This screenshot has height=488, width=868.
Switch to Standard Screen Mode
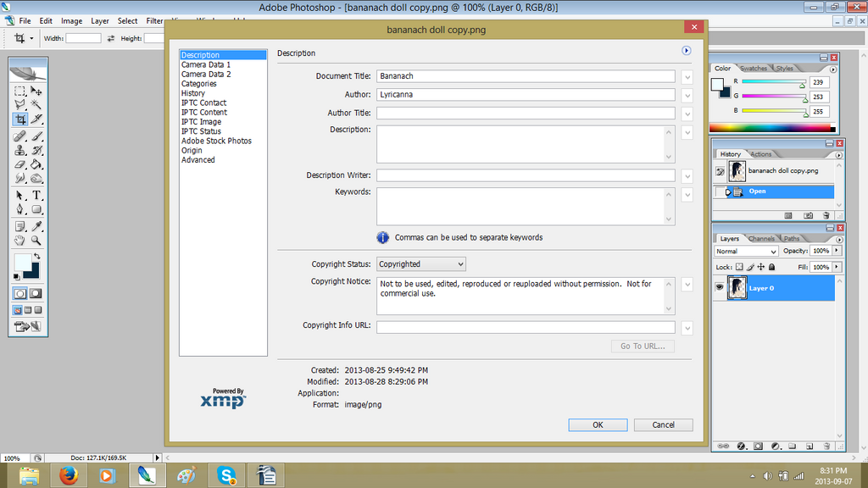(18, 310)
